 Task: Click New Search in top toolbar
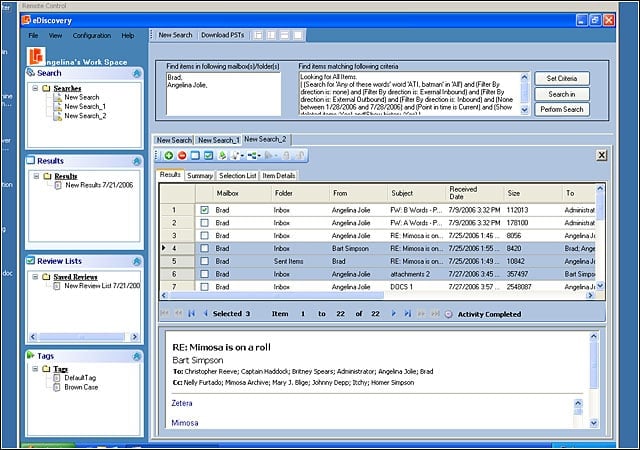pos(175,35)
